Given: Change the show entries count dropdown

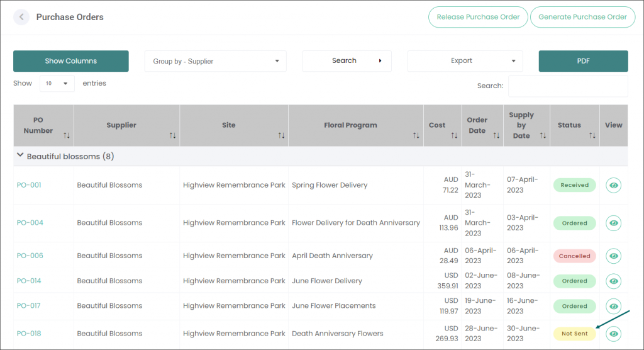Looking at the screenshot, I should point(57,84).
